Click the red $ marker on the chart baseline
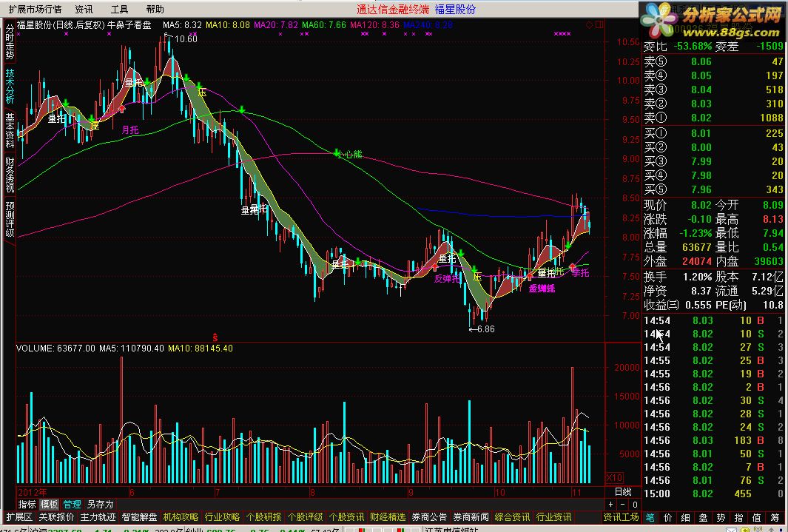 (215, 337)
